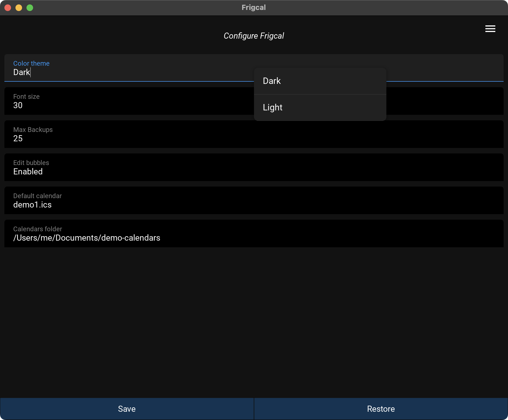Image resolution: width=508 pixels, height=420 pixels.
Task: Open default calendar demo1.ics selector
Action: point(32,205)
